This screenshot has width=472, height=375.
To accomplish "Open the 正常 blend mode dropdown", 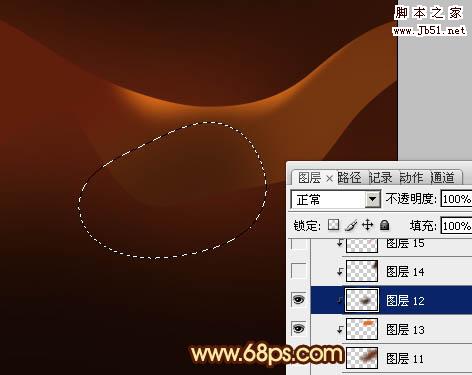I will click(335, 200).
